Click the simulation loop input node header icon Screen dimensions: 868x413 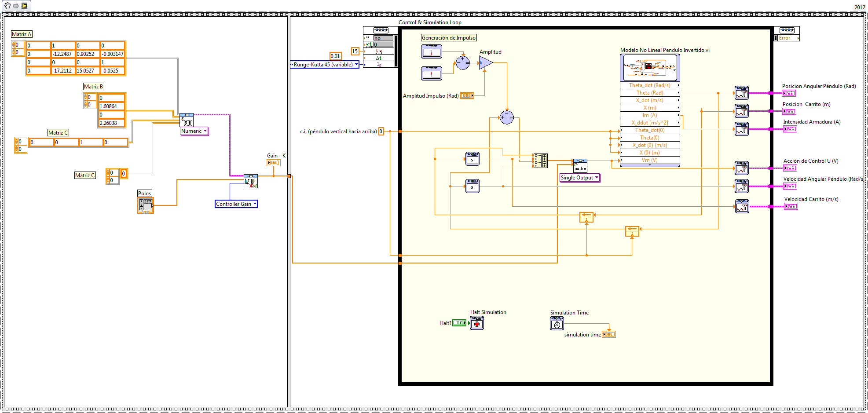[x=381, y=30]
